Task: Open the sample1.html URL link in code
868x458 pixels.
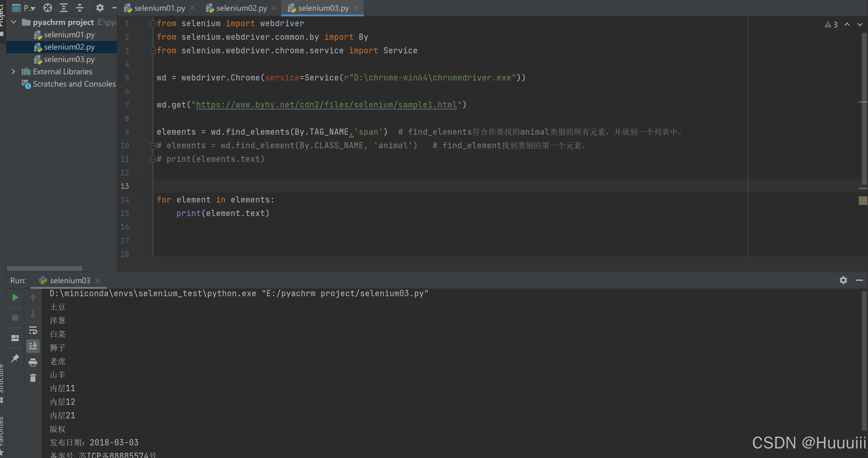Action: point(326,105)
